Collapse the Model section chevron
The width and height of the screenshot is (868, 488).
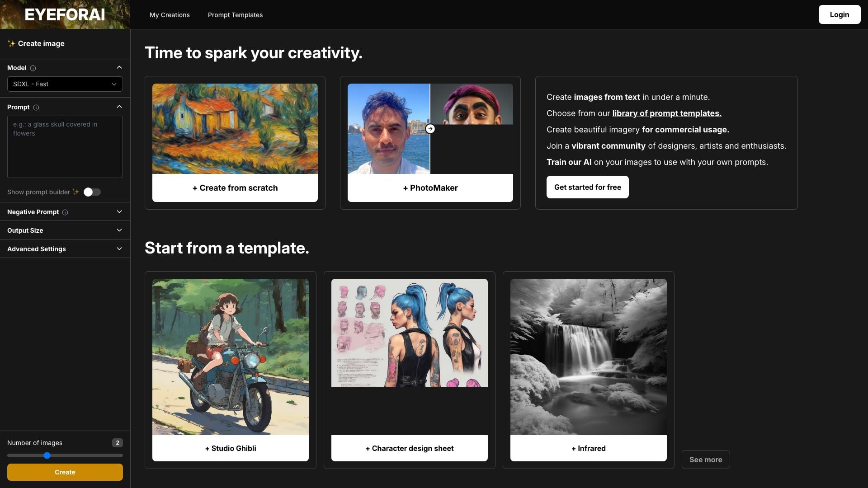[x=119, y=68]
